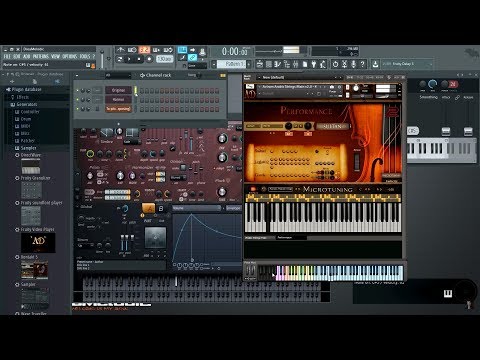The height and width of the screenshot is (360, 480).
Task: Select oscillator A tab in synth
Action: point(148,208)
